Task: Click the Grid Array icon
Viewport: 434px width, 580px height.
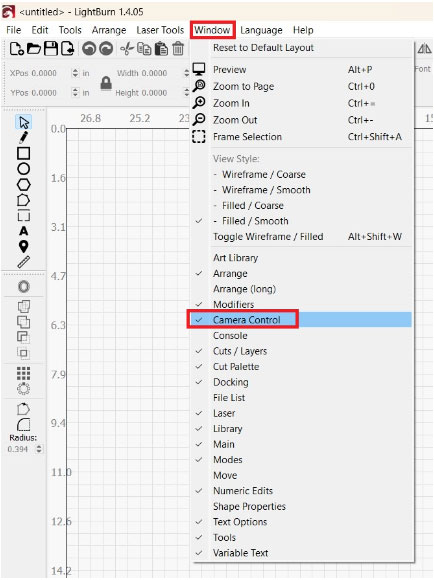Action: click(24, 373)
